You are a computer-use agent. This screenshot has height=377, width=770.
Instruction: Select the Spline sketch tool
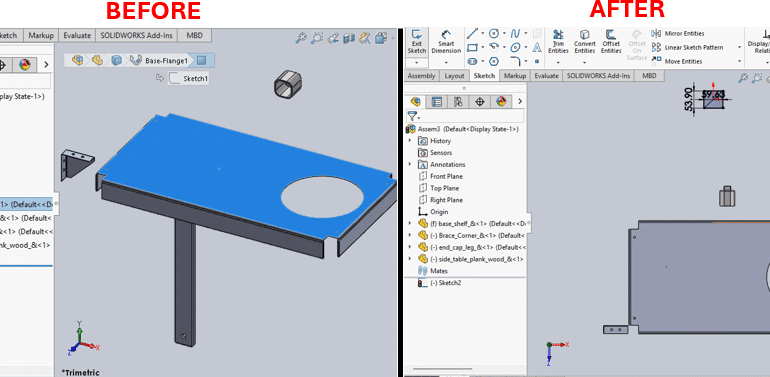[x=515, y=33]
